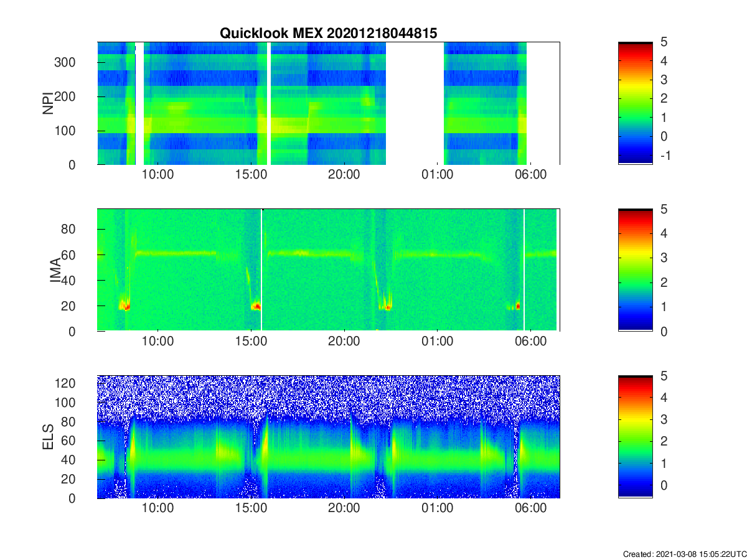Click the 06:00 time label under IMA panel
The height and width of the screenshot is (560, 747).
pos(530,342)
